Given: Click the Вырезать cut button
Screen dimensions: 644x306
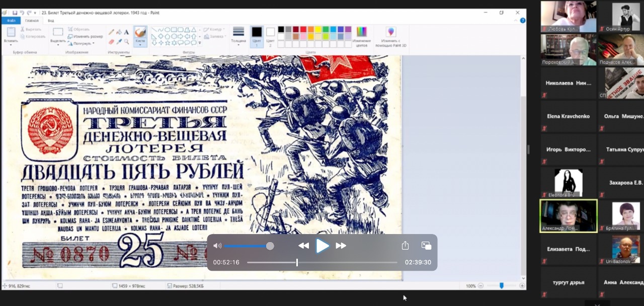Looking at the screenshot, I should click(x=31, y=29).
